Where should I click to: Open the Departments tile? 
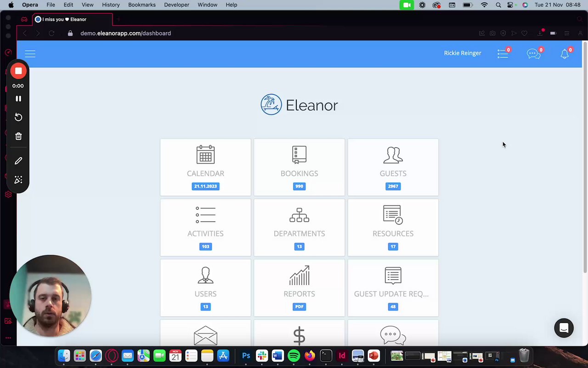pos(299,228)
